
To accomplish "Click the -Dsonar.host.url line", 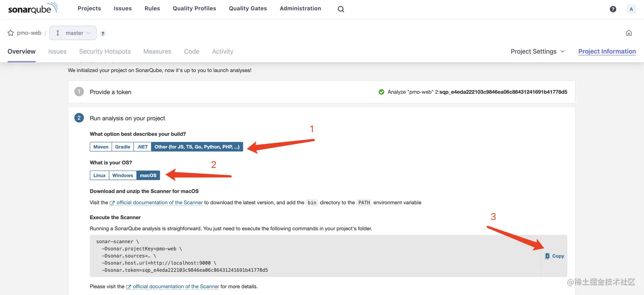I will click(x=159, y=263).
